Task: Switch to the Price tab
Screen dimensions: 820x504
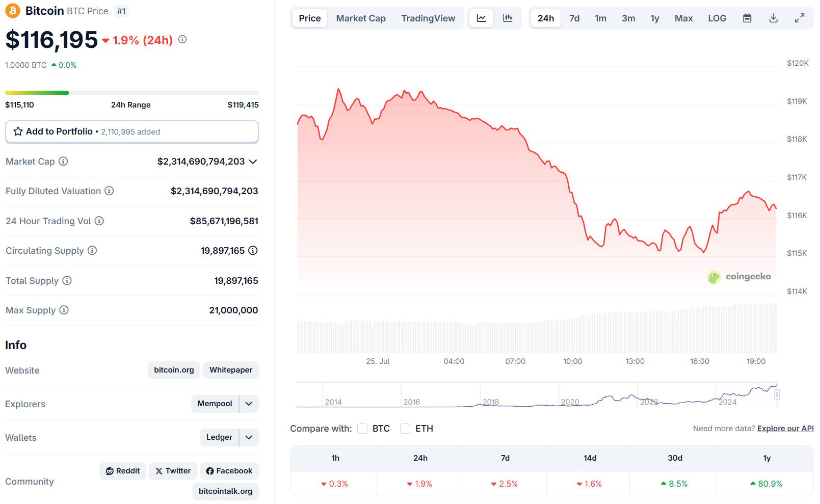Action: pyautogui.click(x=310, y=18)
